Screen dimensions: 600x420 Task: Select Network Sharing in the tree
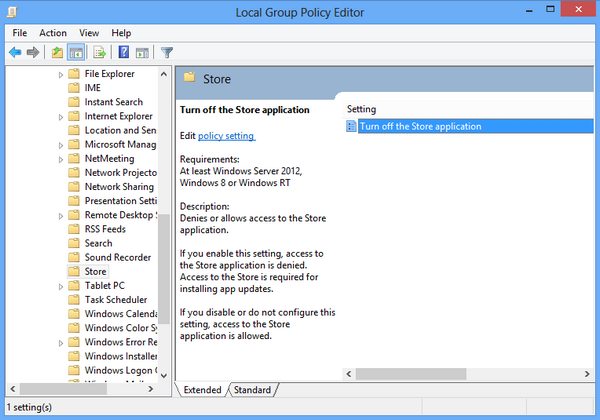point(119,187)
